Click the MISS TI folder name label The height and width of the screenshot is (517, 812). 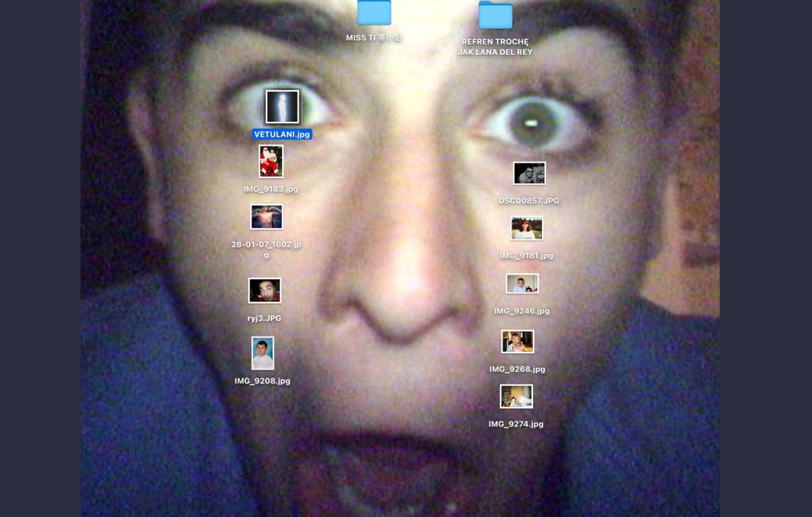click(374, 38)
